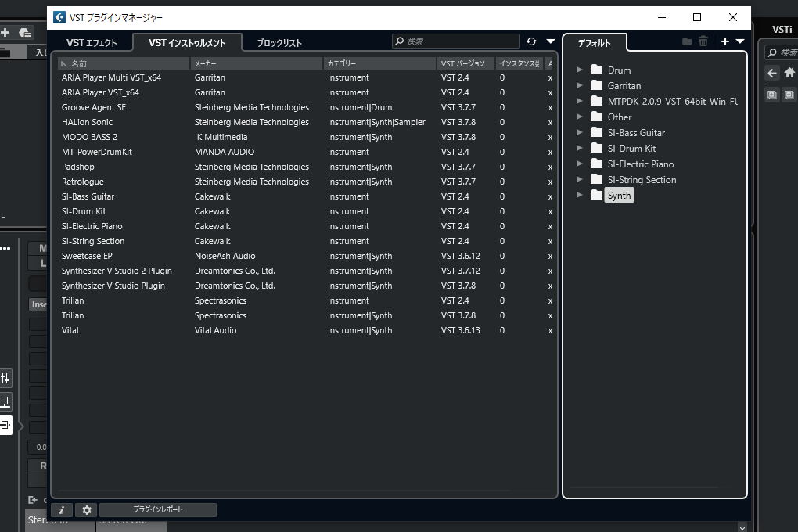The image size is (798, 532).
Task: Click VST 3.6.13 version cell
Action: point(461,330)
